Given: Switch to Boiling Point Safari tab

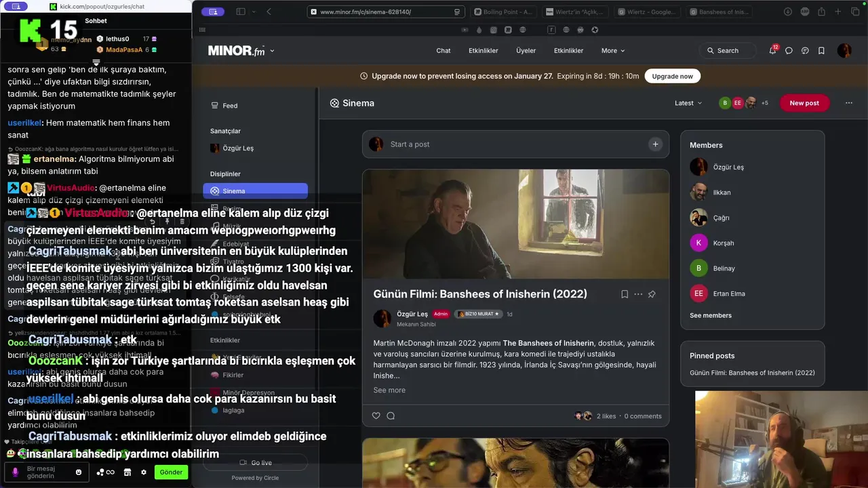Looking at the screenshot, I should click(x=502, y=12).
